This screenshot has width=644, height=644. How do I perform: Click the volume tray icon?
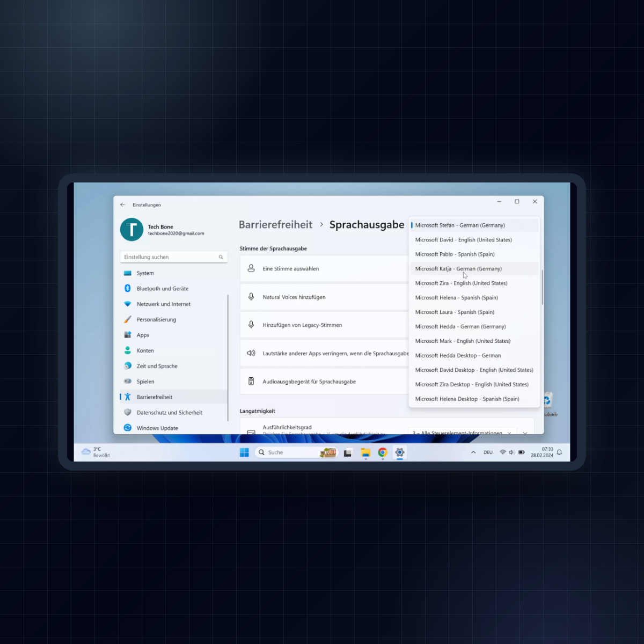[x=512, y=452]
